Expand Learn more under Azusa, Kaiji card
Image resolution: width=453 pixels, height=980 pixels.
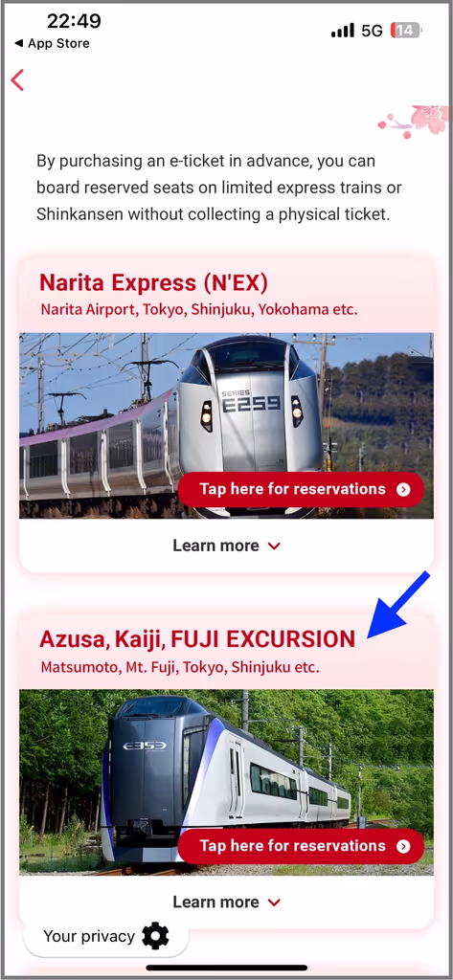[226, 902]
